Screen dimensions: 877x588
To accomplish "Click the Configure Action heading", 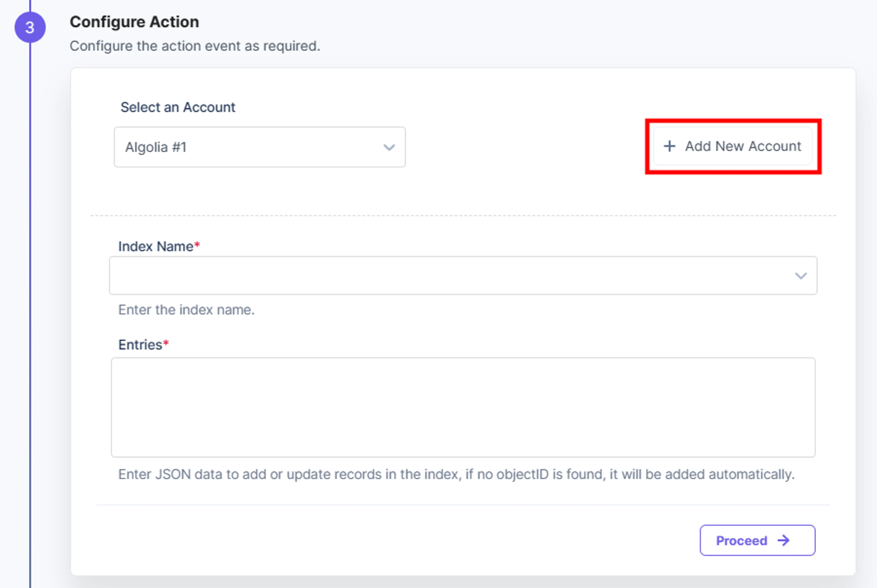I will tap(134, 22).
